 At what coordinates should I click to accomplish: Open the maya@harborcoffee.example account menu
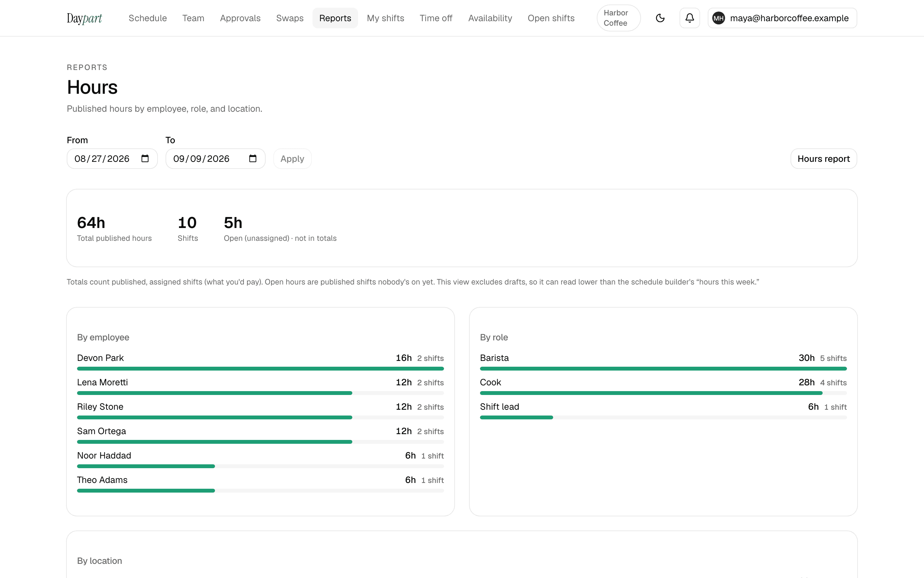coord(782,18)
